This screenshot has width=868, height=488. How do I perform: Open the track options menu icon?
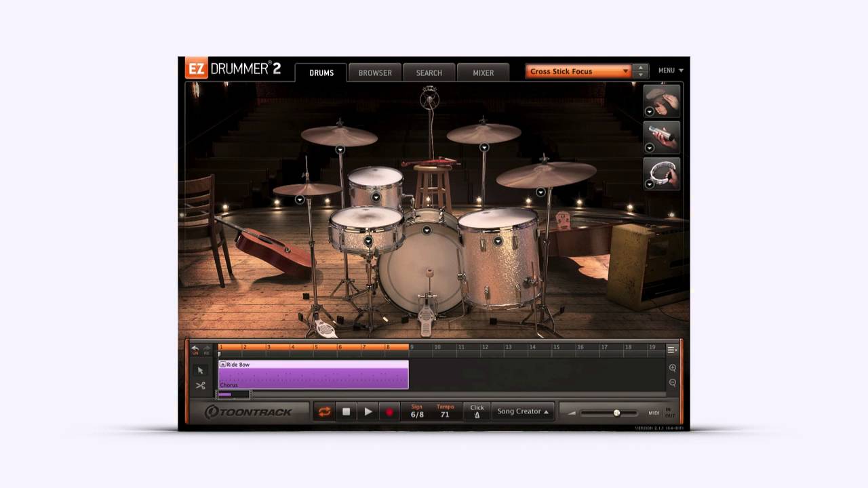tap(671, 350)
